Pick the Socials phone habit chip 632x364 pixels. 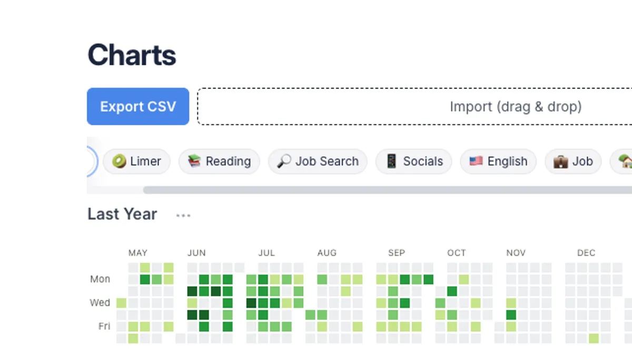pos(413,161)
